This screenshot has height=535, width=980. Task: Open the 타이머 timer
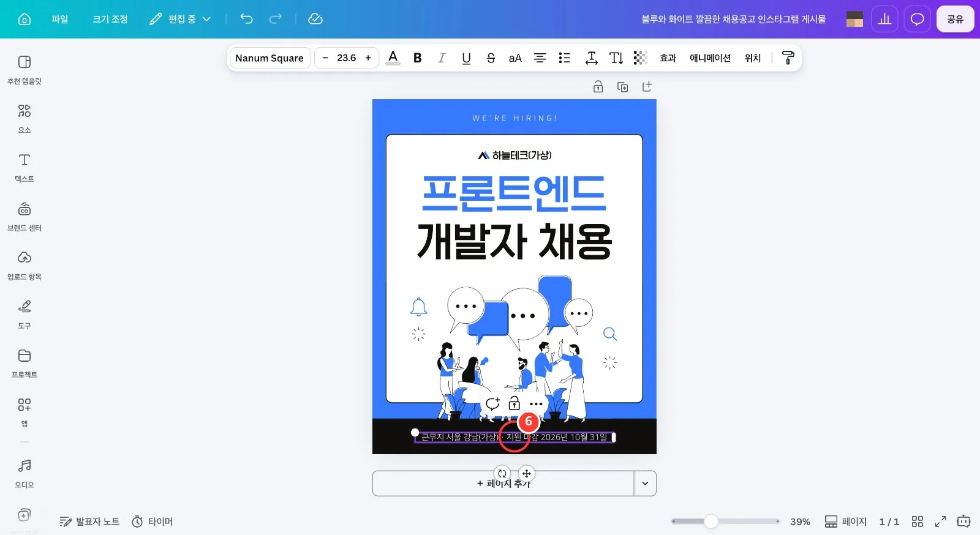153,522
